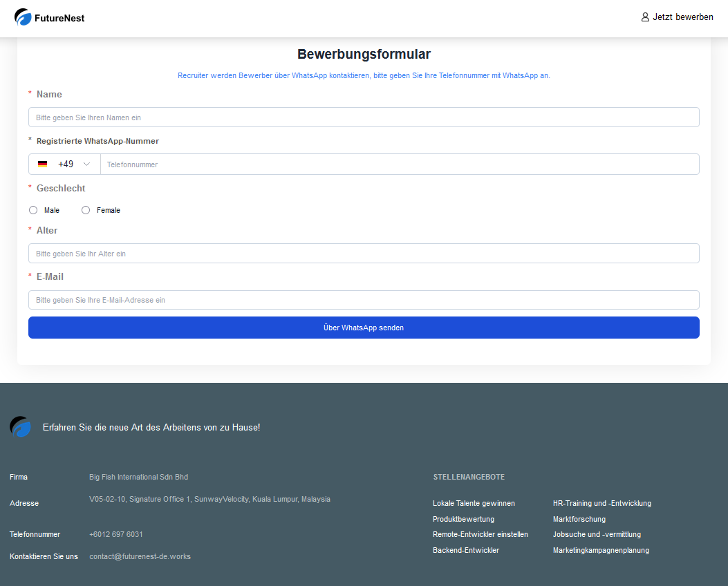Click the STELLENANGEBOTE footer heading
This screenshot has width=728, height=586.
[x=469, y=477]
